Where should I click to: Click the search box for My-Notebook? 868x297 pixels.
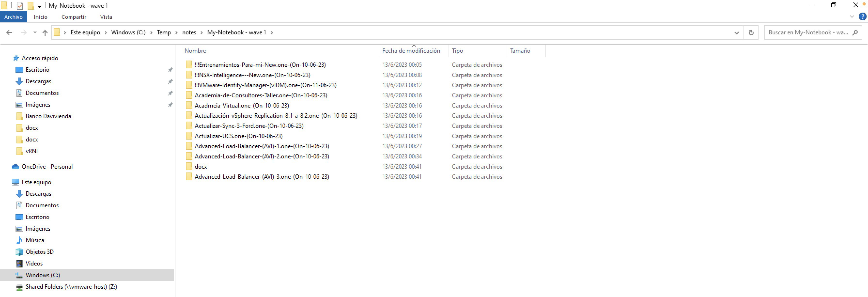pyautogui.click(x=807, y=32)
